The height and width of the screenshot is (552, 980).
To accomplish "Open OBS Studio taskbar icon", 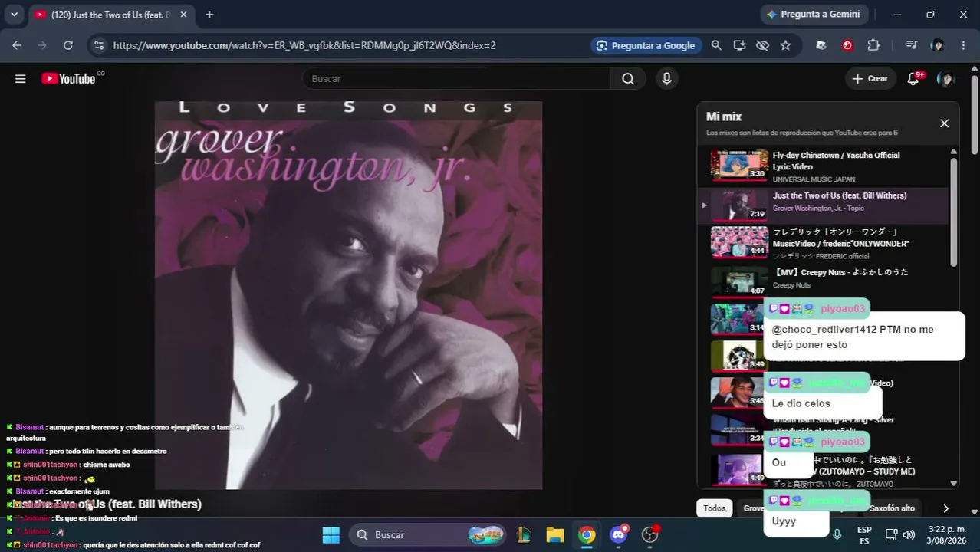I will (650, 534).
